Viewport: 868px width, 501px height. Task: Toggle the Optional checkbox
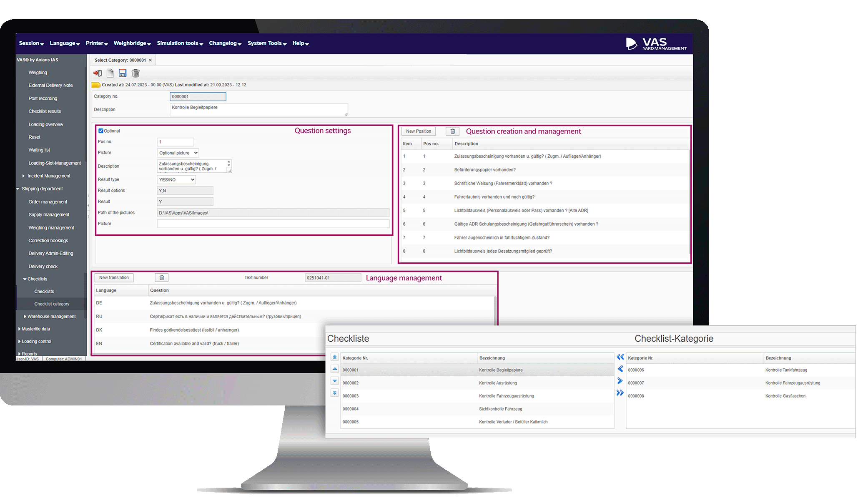pos(101,131)
